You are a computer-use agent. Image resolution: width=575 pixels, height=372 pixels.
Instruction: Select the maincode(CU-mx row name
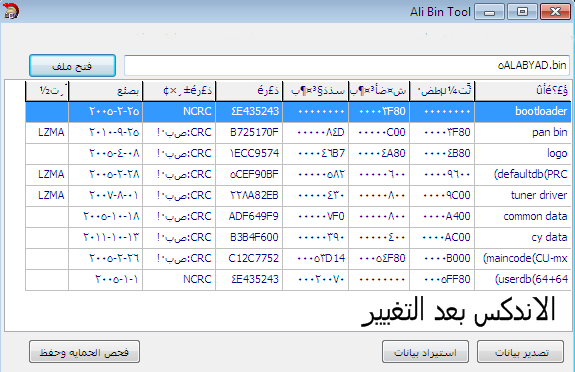coord(525,258)
